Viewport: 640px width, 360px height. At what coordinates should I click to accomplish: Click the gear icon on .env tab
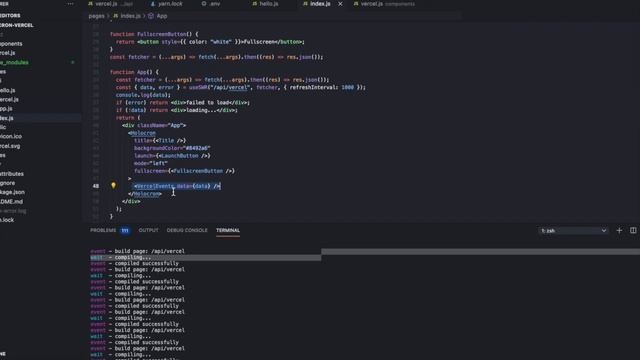pyautogui.click(x=204, y=4)
